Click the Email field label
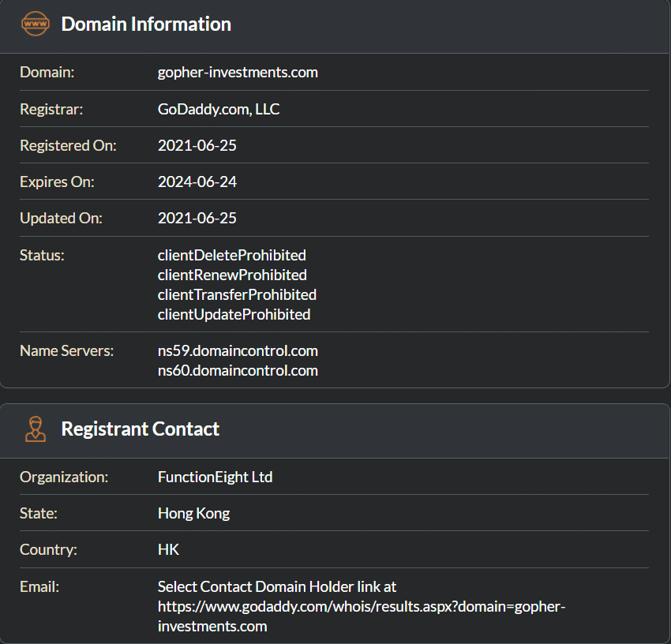The height and width of the screenshot is (644, 671). (39, 586)
